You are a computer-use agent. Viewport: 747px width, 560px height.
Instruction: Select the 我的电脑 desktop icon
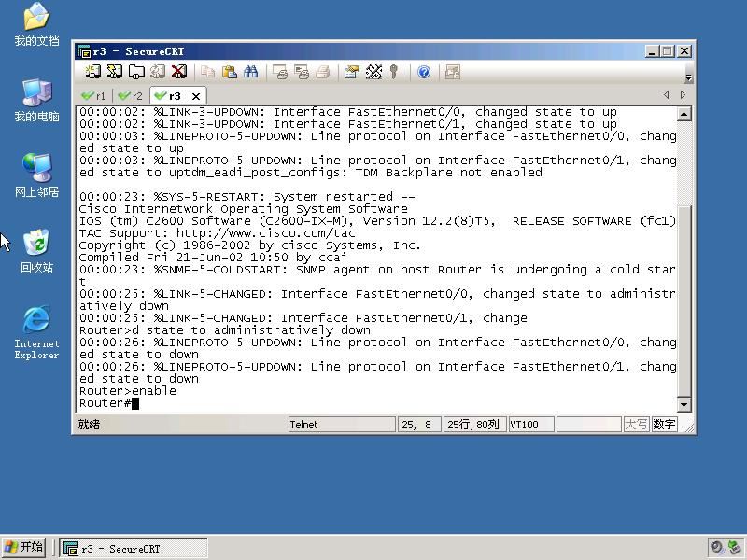point(36,100)
